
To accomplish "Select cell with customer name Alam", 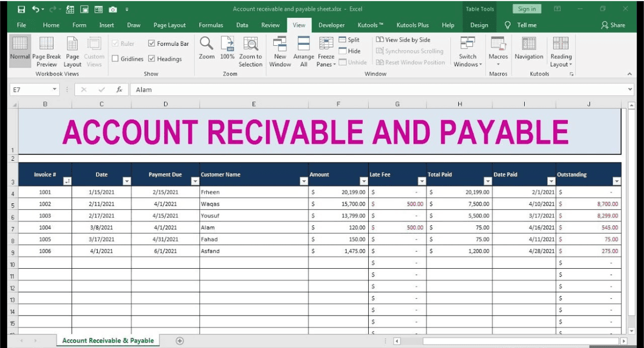I will tap(254, 227).
